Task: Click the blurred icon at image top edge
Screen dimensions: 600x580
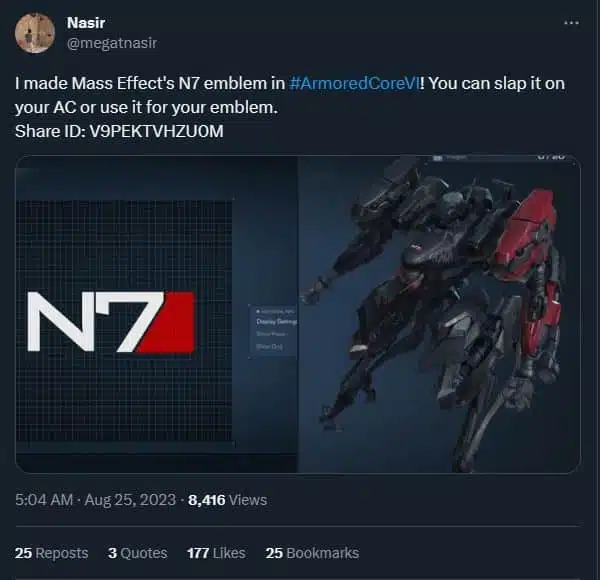Action: pyautogui.click(x=438, y=158)
